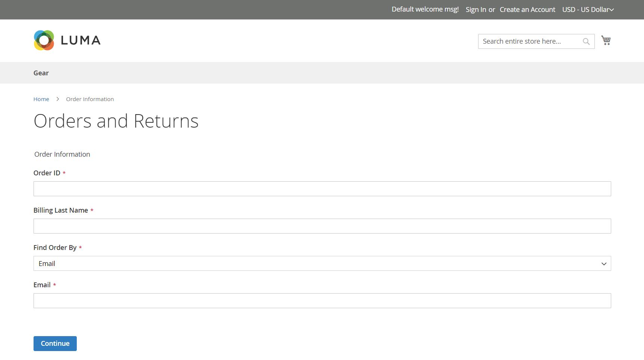Click the store search box
Screen dimensions: 644x360
click(x=530, y=41)
